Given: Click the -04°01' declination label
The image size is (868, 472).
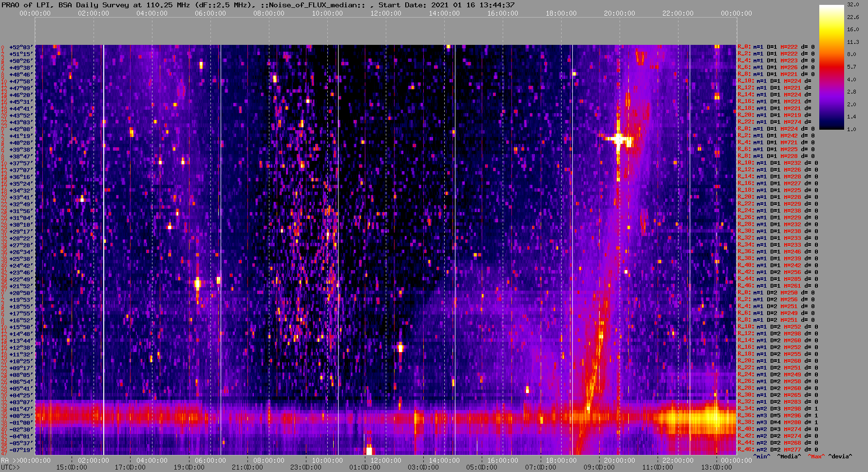Looking at the screenshot, I should [20, 436].
